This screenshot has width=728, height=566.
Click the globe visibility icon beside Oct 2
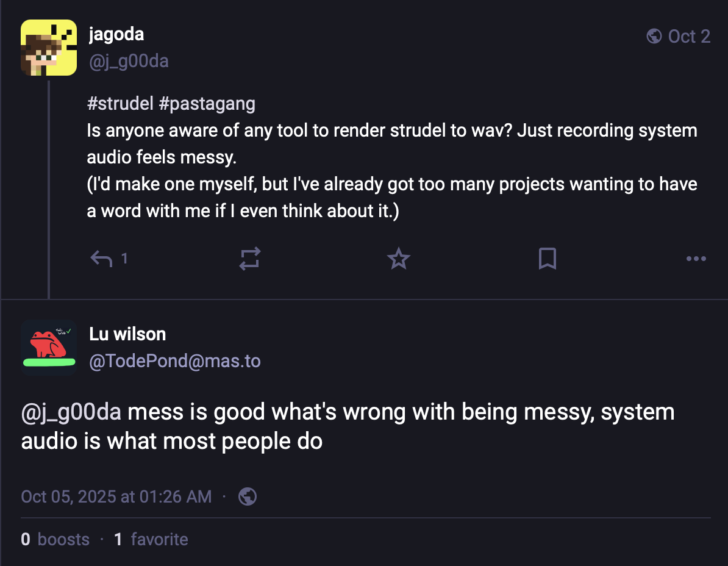click(x=654, y=37)
